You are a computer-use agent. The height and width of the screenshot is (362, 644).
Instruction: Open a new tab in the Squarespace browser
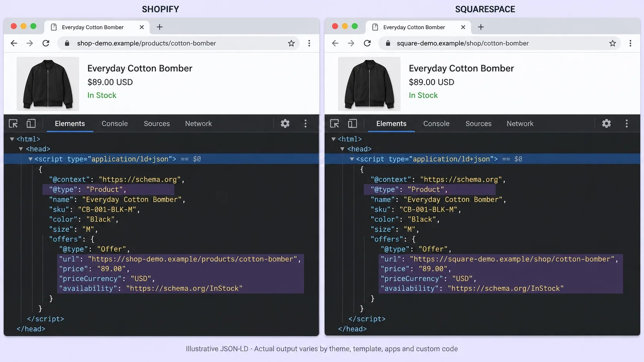coord(481,27)
